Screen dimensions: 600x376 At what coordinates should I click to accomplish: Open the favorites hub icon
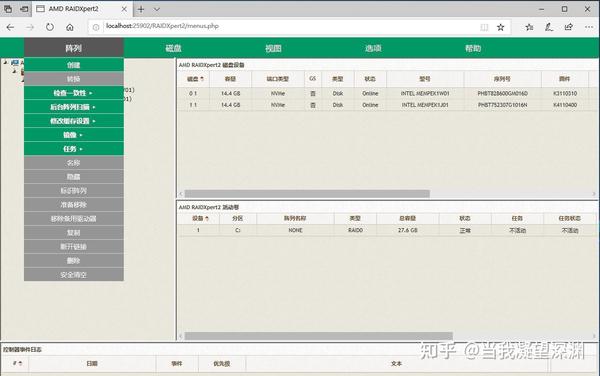529,27
